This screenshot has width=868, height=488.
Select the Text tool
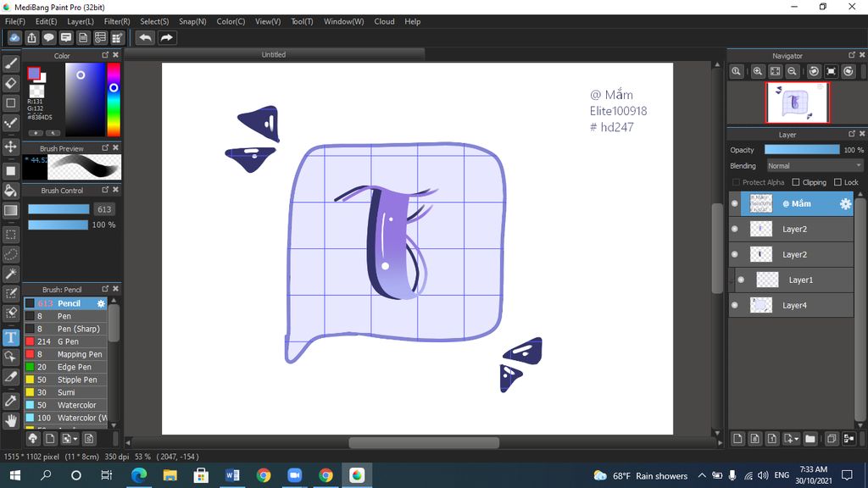pos(10,337)
